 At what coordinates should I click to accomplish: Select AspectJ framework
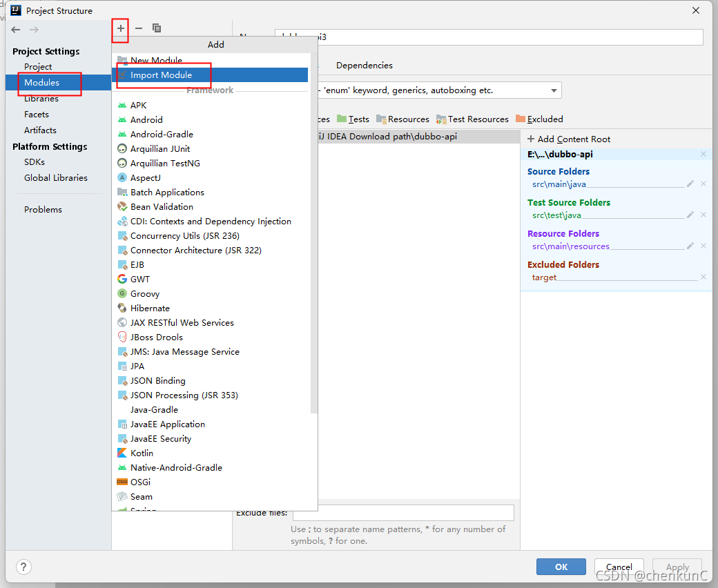point(210,178)
